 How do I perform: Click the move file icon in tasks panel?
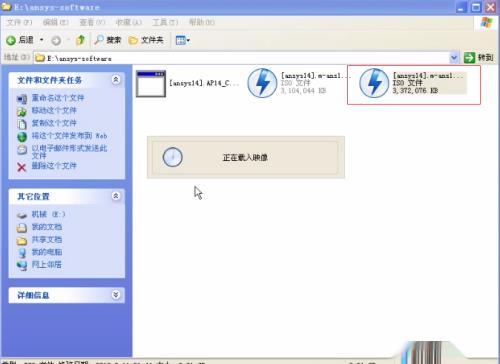pos(22,112)
